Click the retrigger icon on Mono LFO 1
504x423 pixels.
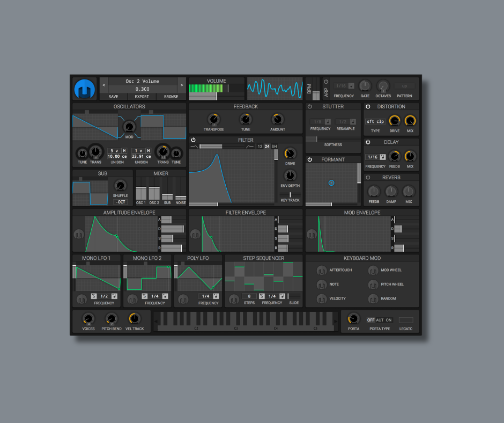pyautogui.click(x=80, y=299)
